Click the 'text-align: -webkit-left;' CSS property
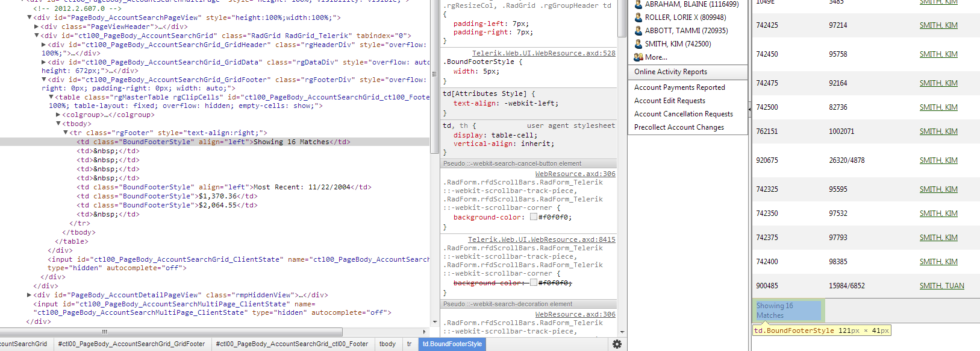The height and width of the screenshot is (351, 980). (506, 103)
